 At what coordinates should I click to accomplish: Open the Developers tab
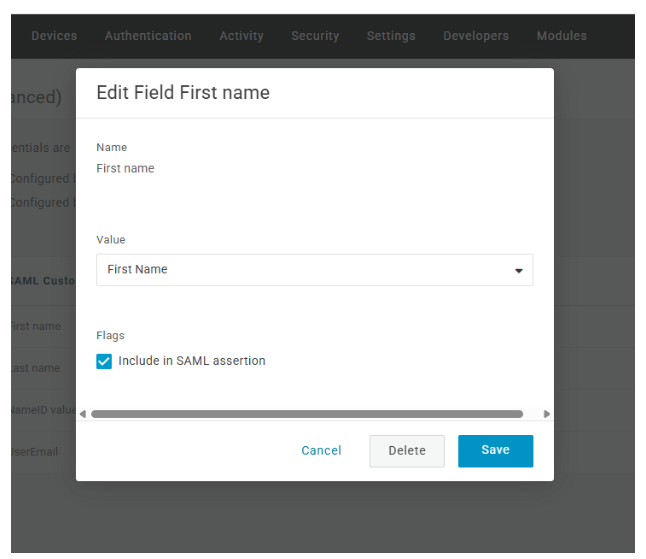[476, 36]
